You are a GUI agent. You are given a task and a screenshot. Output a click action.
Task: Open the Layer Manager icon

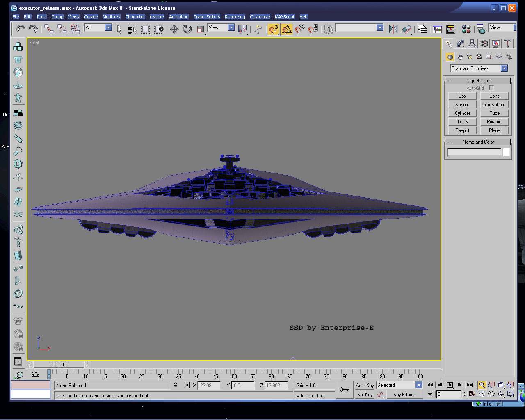[422, 29]
